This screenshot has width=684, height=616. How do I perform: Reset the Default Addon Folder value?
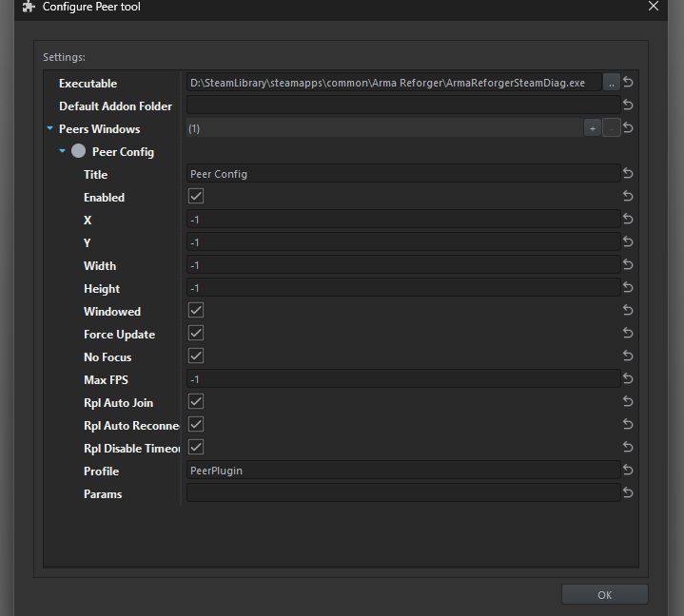(628, 106)
